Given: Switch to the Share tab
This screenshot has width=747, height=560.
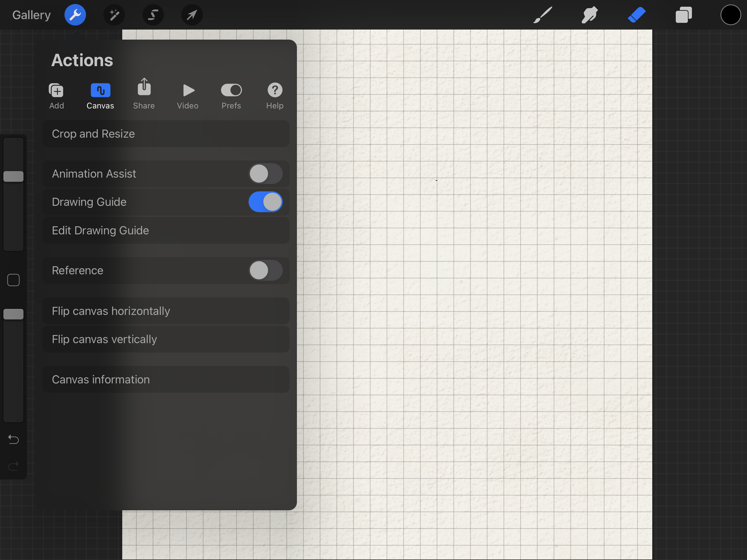Looking at the screenshot, I should click(x=144, y=94).
